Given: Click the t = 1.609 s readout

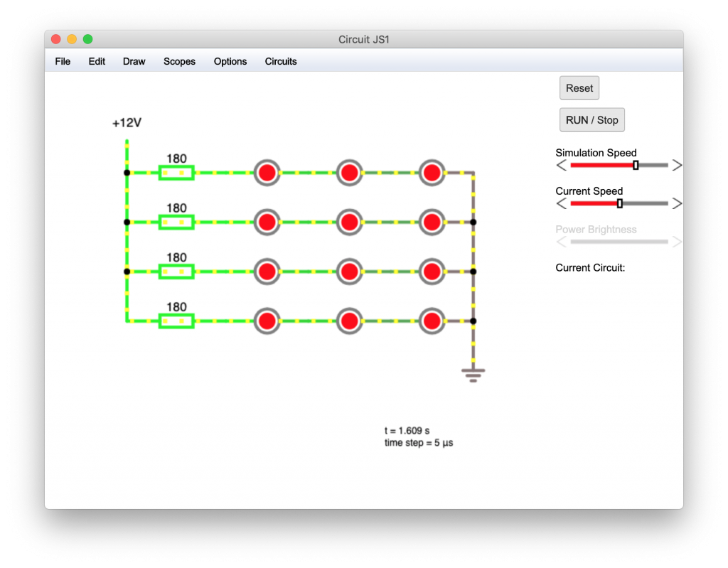Looking at the screenshot, I should pos(407,431).
